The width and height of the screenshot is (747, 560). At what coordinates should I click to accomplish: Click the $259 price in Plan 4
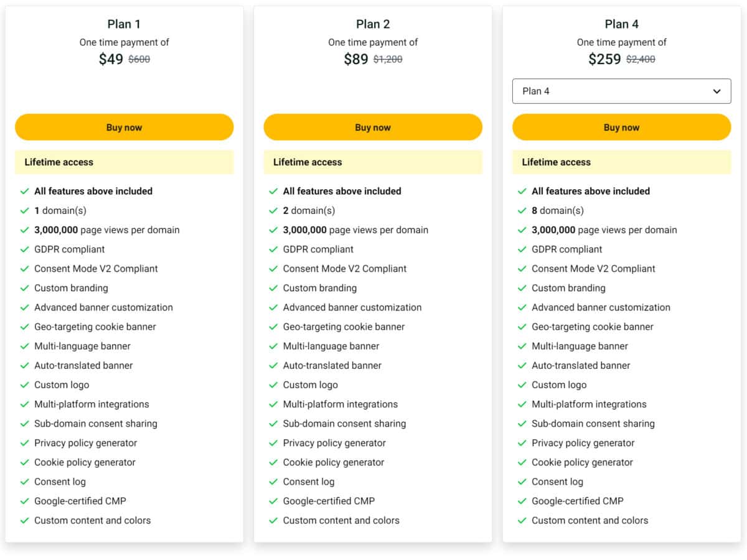coord(604,59)
